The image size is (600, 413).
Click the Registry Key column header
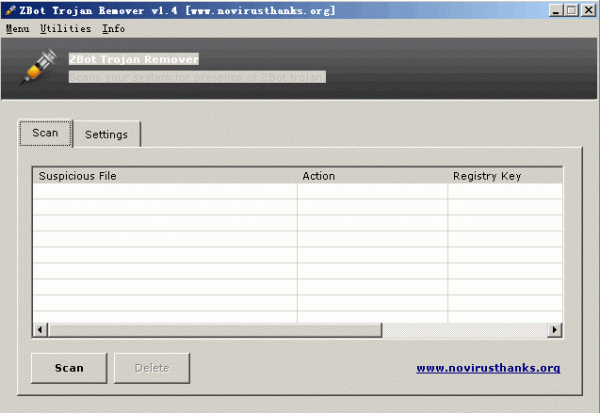[505, 176]
